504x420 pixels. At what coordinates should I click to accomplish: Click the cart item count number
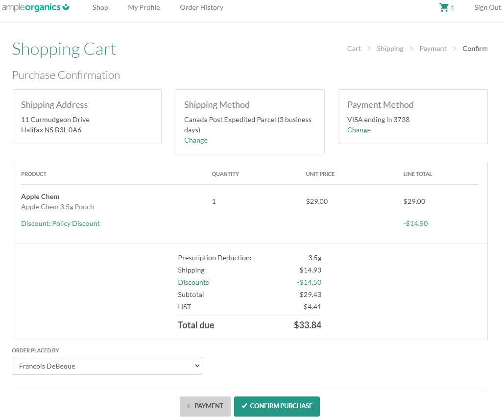click(x=453, y=8)
